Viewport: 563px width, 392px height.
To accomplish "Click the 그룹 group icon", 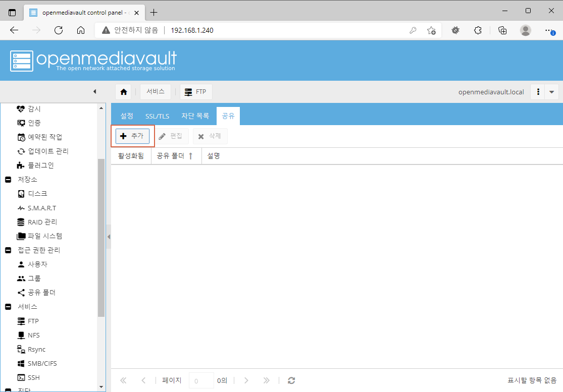I will pyautogui.click(x=21, y=278).
